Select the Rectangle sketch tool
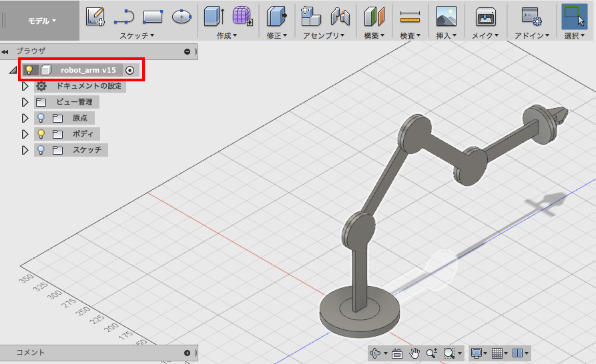Screen dimensions: 596x364 click(153, 17)
